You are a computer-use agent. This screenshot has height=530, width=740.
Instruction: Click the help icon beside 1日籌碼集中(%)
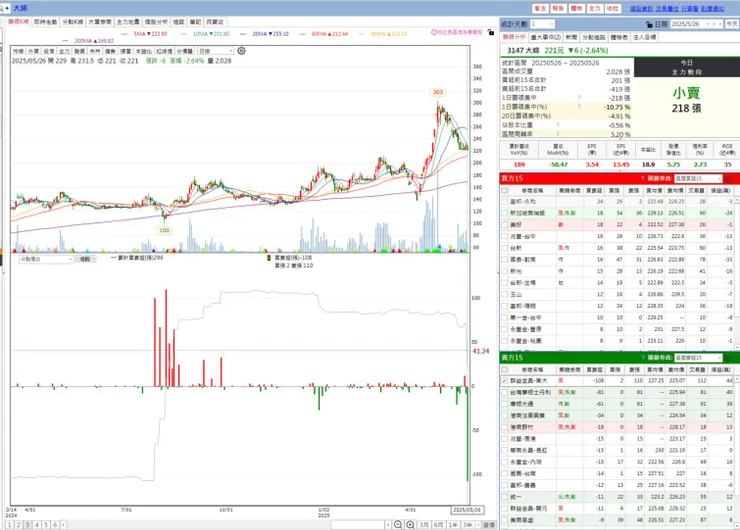pyautogui.click(x=579, y=107)
